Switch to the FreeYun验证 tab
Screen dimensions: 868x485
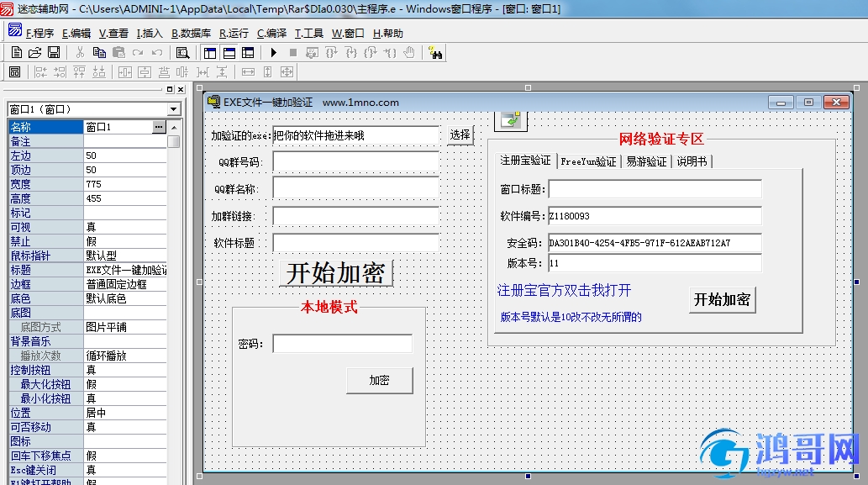pyautogui.click(x=588, y=161)
